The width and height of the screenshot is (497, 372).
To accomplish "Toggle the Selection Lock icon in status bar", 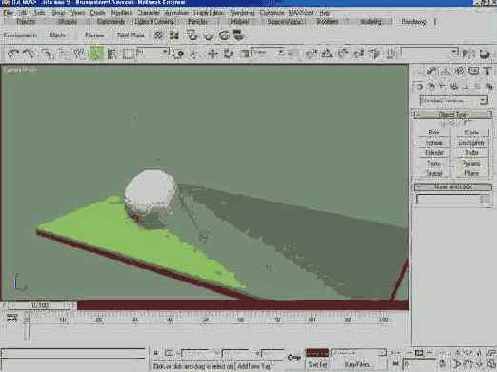I will pyautogui.click(x=156, y=353).
